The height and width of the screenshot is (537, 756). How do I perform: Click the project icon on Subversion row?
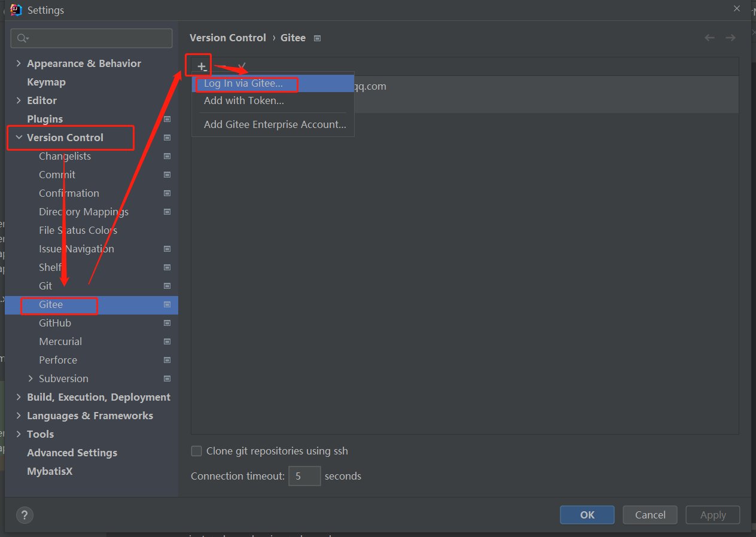click(x=167, y=379)
